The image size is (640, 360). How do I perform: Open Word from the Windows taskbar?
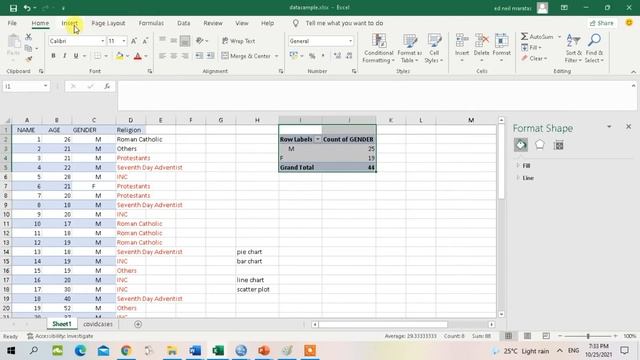(195, 351)
